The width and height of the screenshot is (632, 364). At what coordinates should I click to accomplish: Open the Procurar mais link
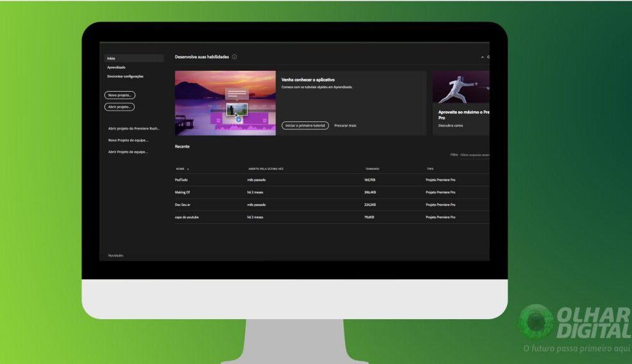pos(345,125)
